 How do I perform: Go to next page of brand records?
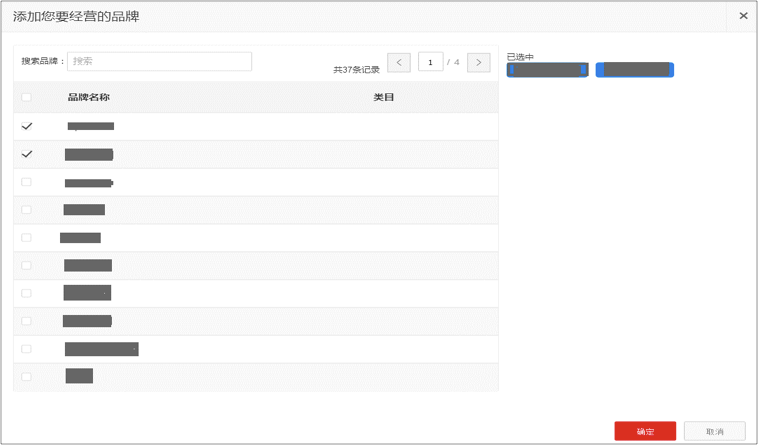pyautogui.click(x=479, y=62)
